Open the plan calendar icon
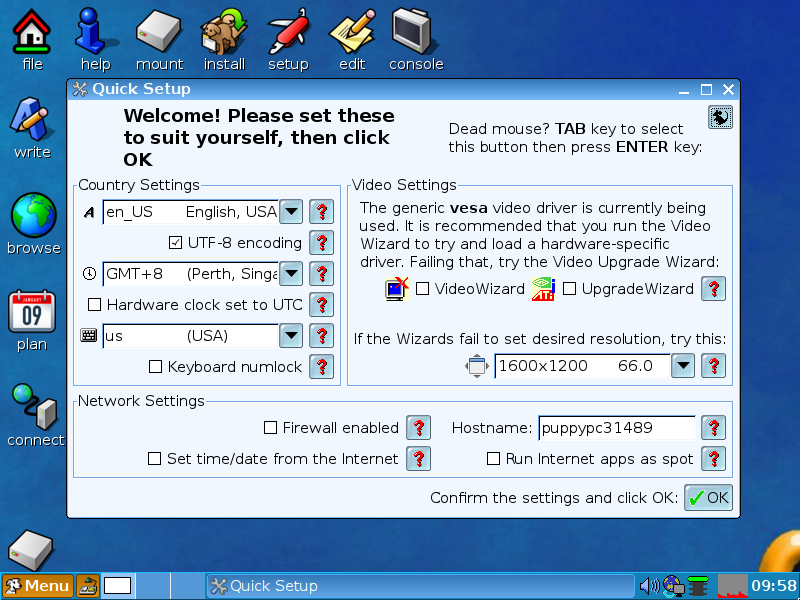Image resolution: width=800 pixels, height=600 pixels. click(x=32, y=318)
